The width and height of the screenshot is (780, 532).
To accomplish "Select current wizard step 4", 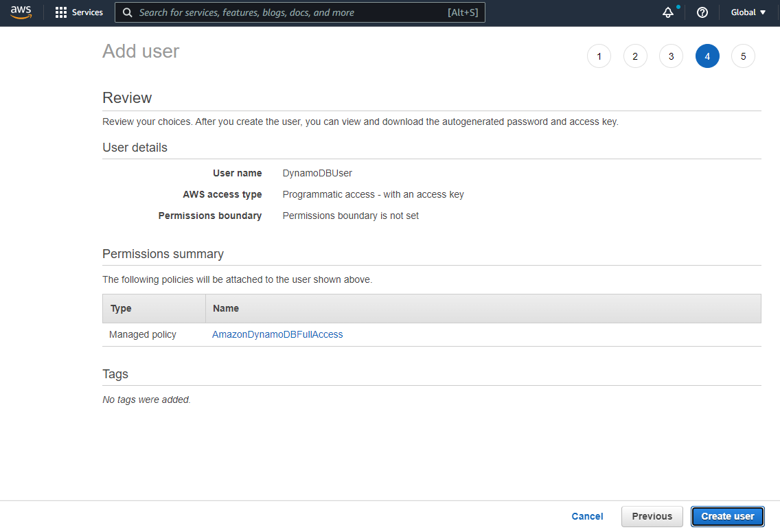I will pyautogui.click(x=707, y=56).
